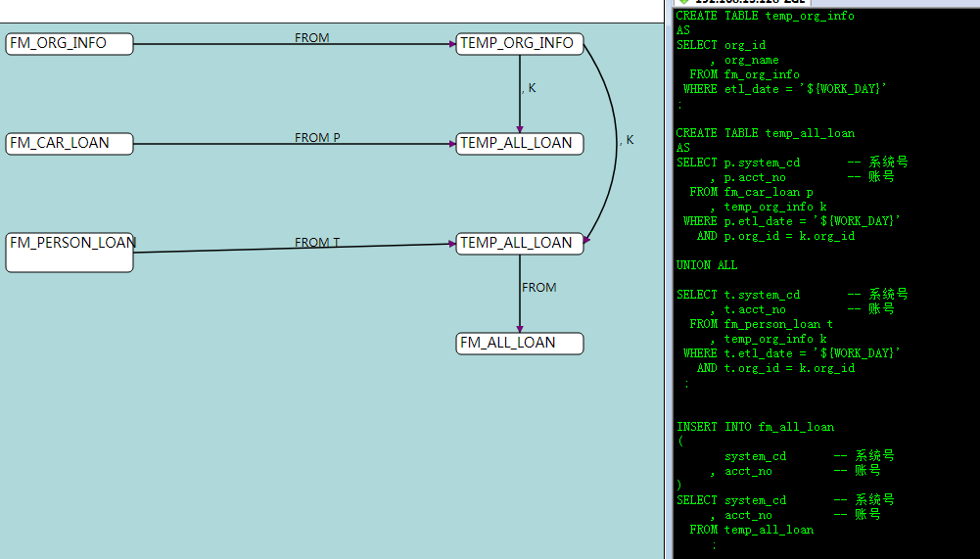Click the 'AND t.org_id = k.org_id' line
This screenshot has height=559, width=980.
(x=775, y=368)
